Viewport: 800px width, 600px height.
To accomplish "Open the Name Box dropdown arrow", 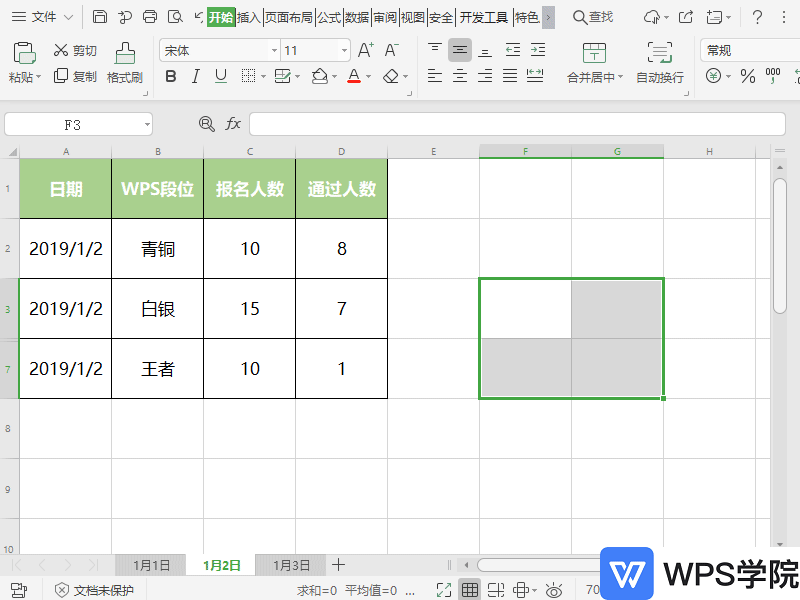I will 147,124.
